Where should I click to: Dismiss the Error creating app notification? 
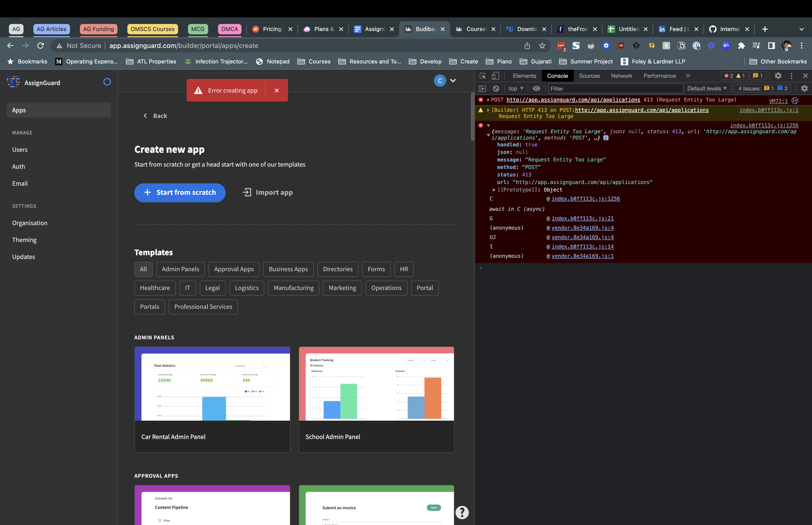coord(277,90)
